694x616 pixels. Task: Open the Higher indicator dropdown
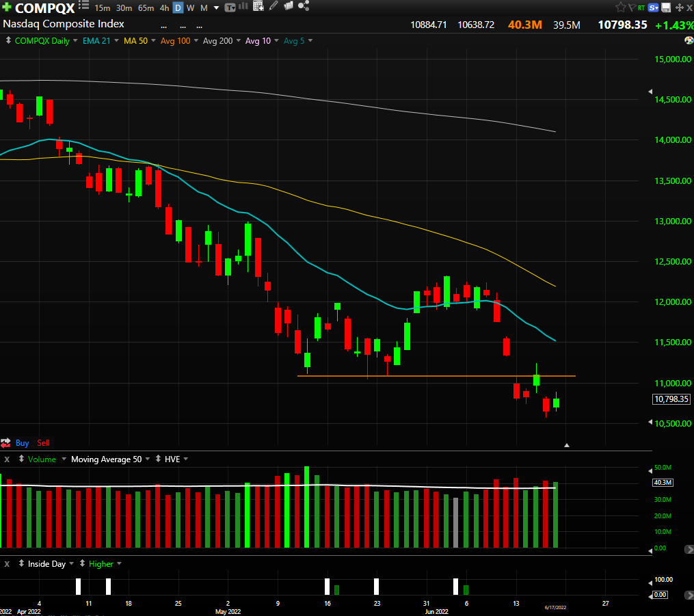pos(119,563)
